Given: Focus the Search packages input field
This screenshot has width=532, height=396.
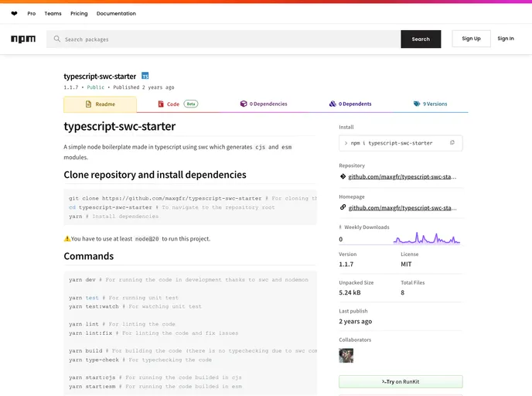Looking at the screenshot, I should pos(223,39).
